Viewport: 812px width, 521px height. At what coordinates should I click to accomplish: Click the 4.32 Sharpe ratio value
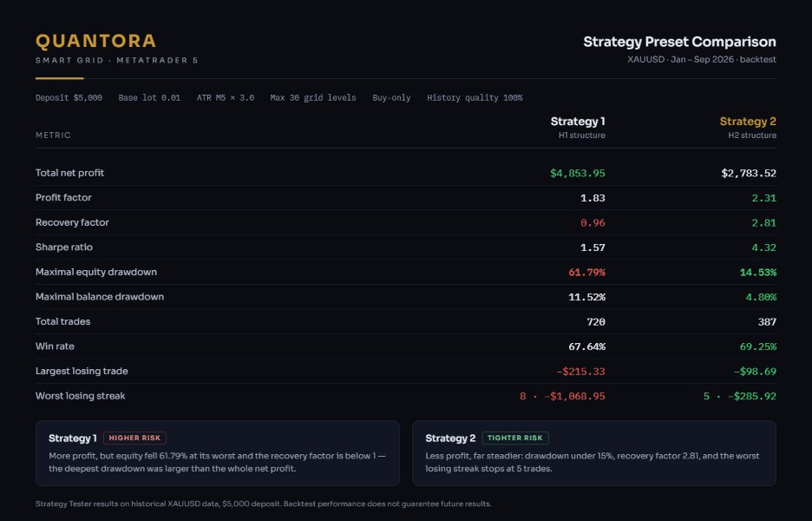(x=763, y=247)
